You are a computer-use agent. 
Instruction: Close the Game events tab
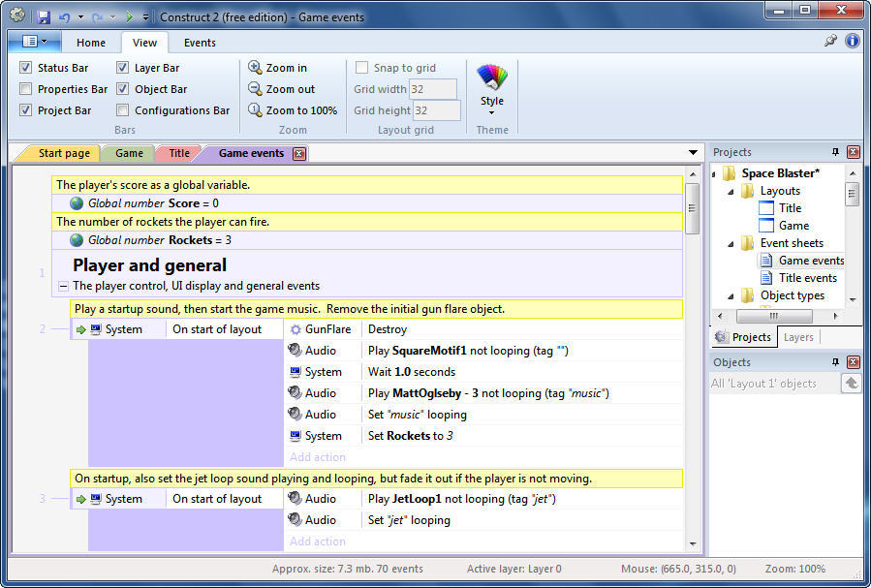tap(299, 154)
